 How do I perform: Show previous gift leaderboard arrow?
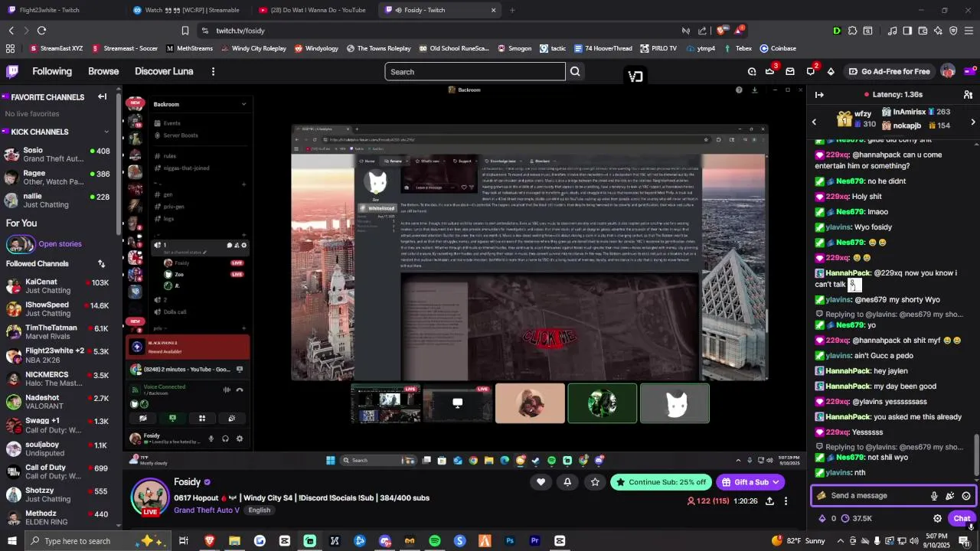814,122
